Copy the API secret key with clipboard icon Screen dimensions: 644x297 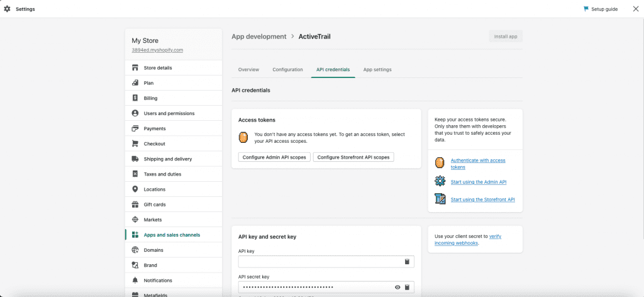tap(407, 288)
